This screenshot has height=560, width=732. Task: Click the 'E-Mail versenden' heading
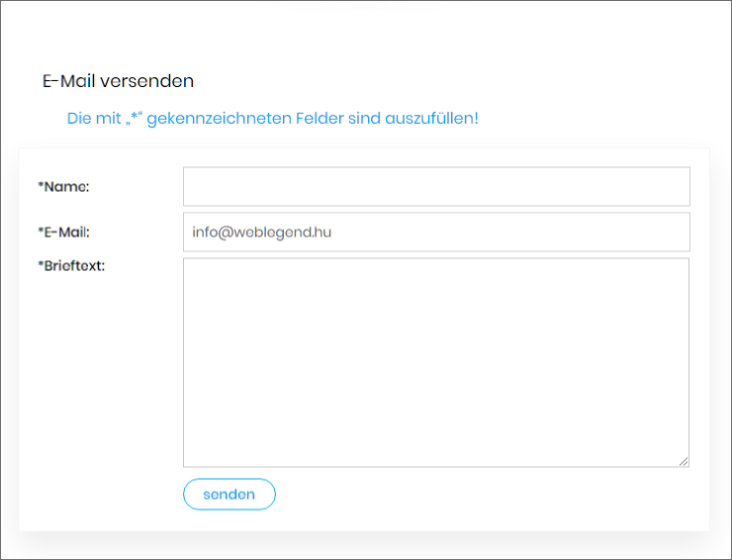click(118, 81)
